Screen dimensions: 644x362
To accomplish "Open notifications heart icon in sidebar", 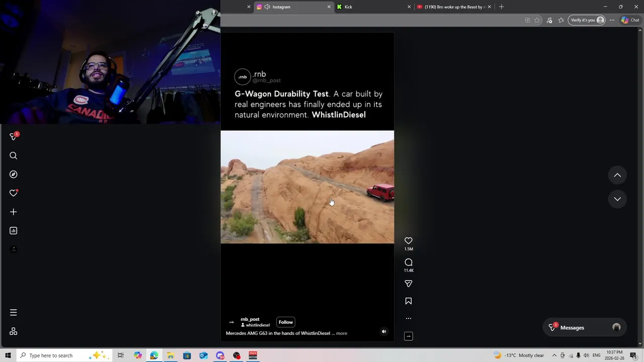I will tap(14, 193).
